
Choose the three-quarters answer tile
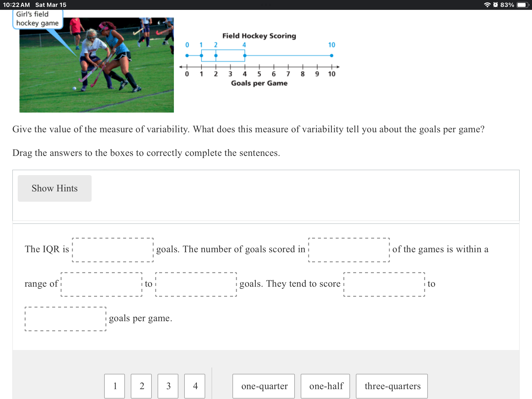tap(392, 386)
